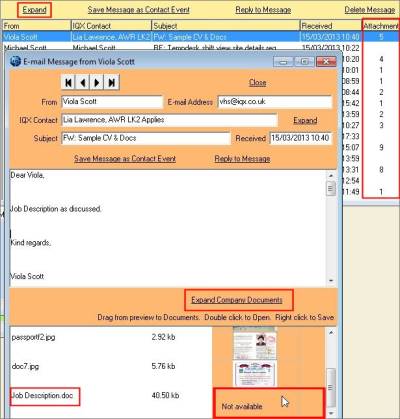400x419 pixels.
Task: Click Reply to Message inside message window
Action: [x=242, y=159]
